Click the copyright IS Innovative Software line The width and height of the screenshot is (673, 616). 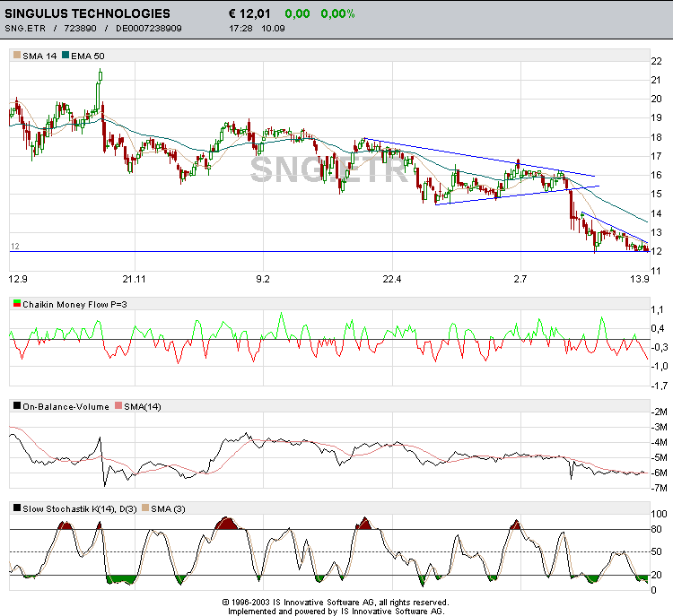click(336, 603)
